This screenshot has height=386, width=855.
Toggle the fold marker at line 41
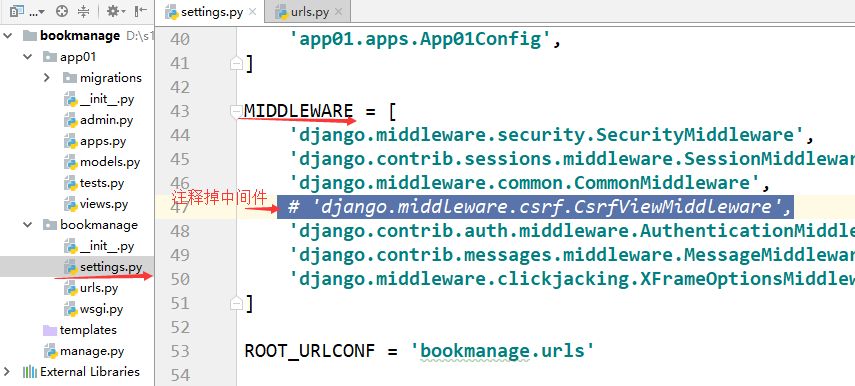click(237, 64)
